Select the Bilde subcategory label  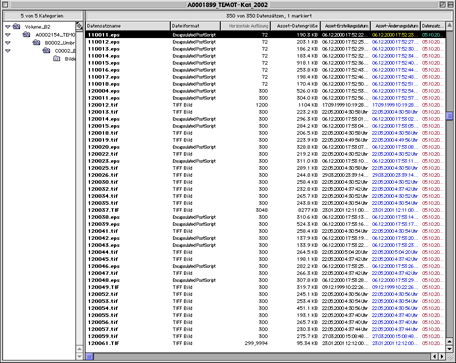click(x=70, y=59)
